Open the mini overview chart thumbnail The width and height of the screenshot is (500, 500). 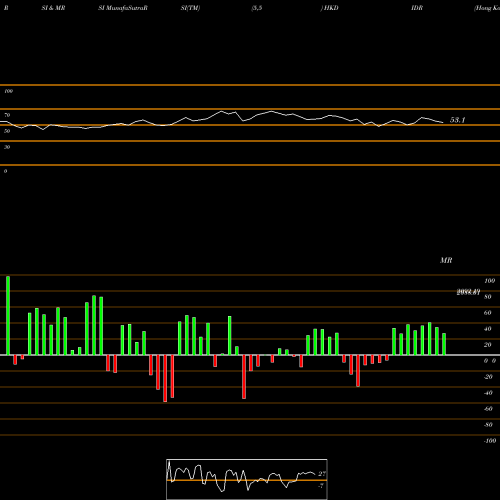247,479
